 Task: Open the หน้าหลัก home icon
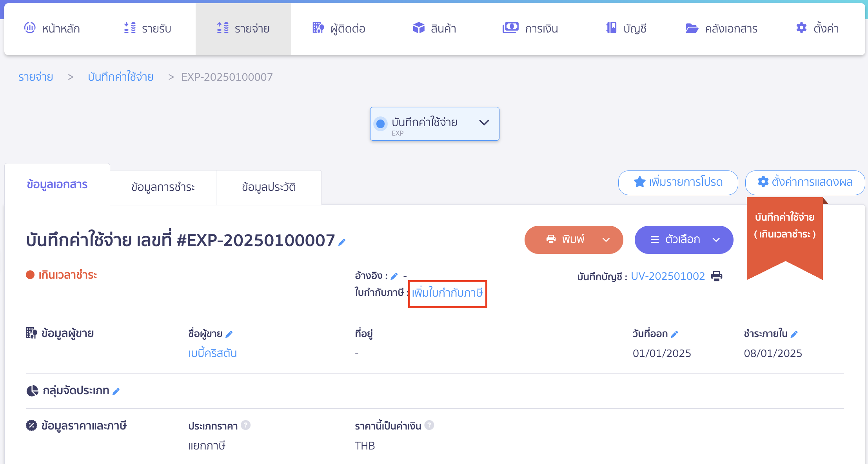coord(30,28)
